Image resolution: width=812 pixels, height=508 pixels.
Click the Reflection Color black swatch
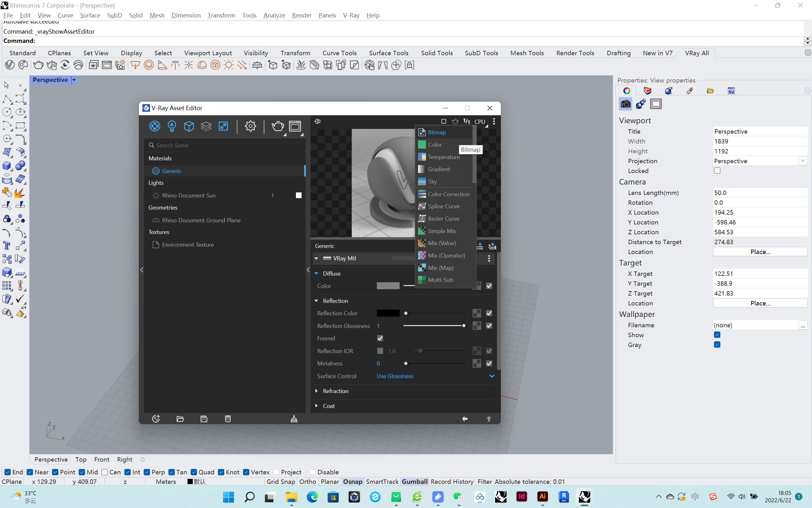pyautogui.click(x=388, y=313)
